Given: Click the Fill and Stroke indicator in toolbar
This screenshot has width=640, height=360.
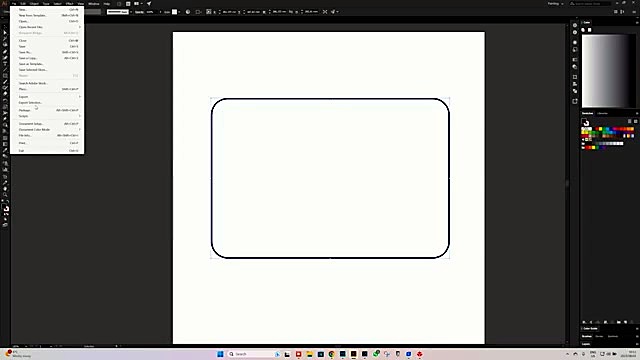Looking at the screenshot, I should click(5, 208).
